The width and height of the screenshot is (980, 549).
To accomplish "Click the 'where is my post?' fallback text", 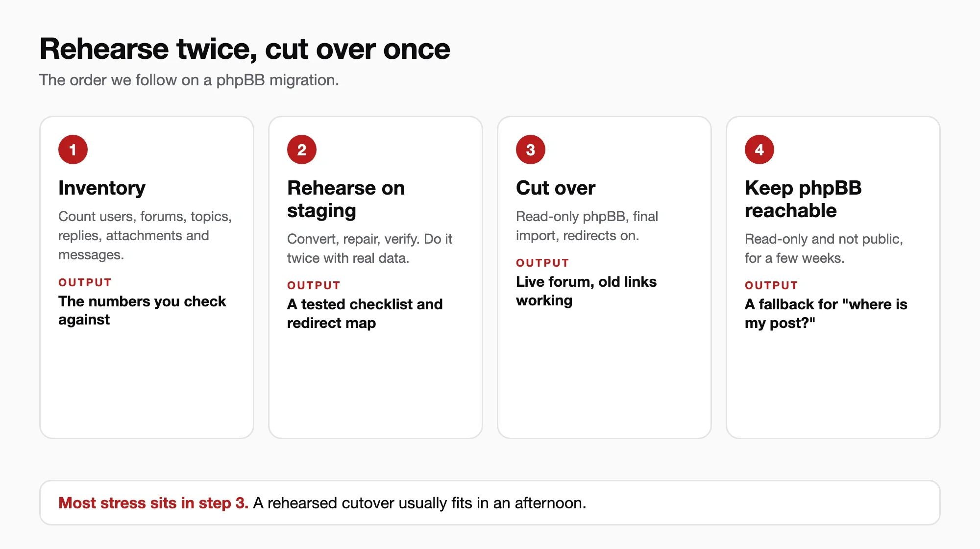I will tap(826, 313).
